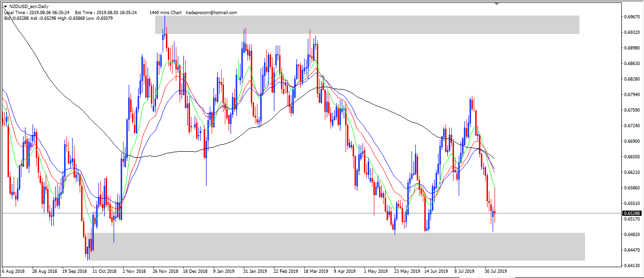The image size is (644, 278).
Task: Click the 18 Dec 2018 date label
Action: point(195,271)
